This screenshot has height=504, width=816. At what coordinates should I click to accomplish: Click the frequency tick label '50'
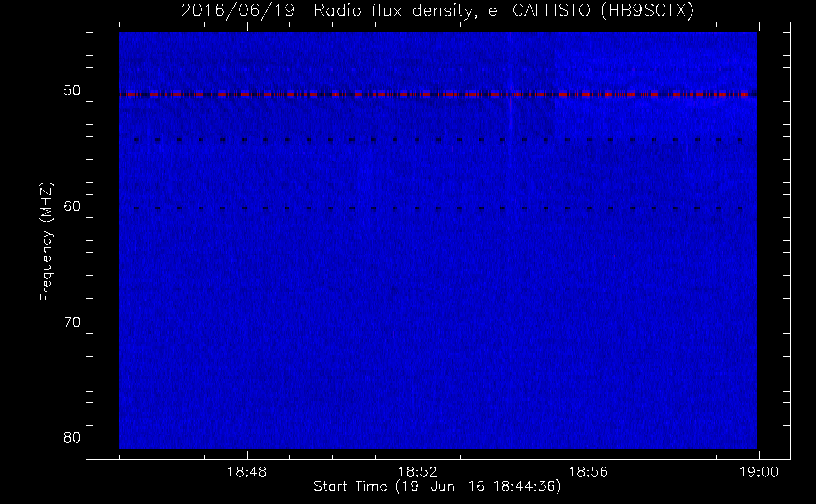(x=72, y=90)
